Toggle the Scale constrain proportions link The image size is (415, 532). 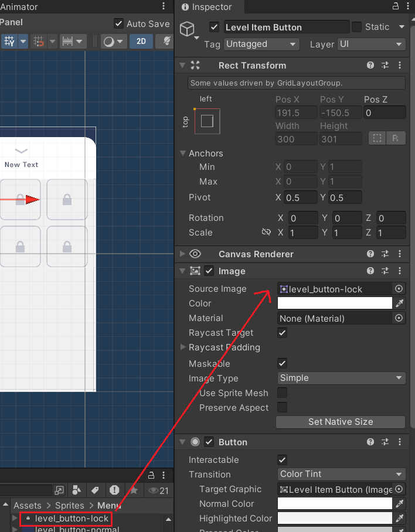click(x=266, y=232)
